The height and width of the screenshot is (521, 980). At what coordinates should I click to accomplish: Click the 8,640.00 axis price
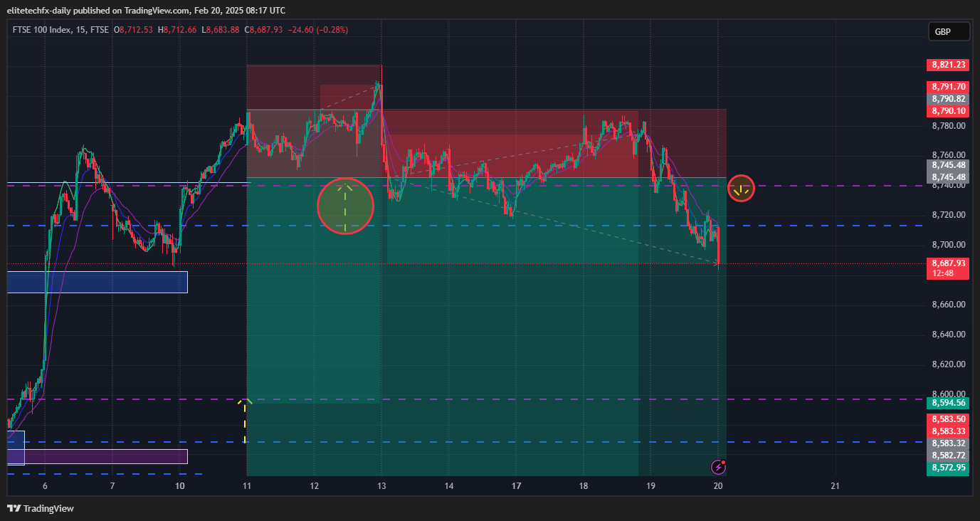pos(948,335)
